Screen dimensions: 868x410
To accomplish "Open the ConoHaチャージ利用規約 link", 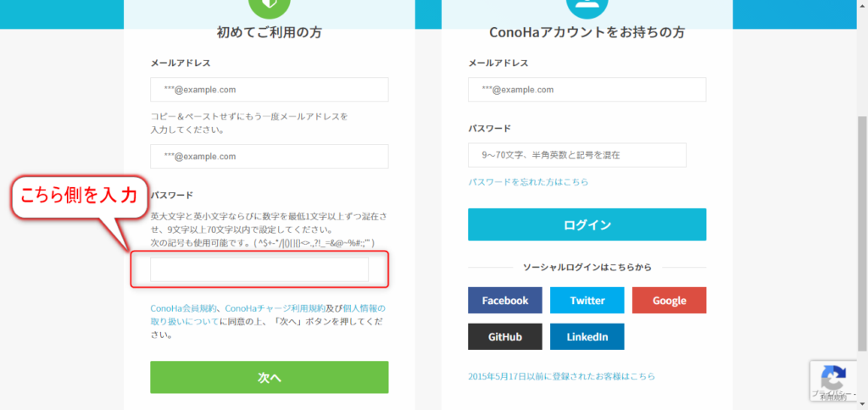I will point(275,308).
